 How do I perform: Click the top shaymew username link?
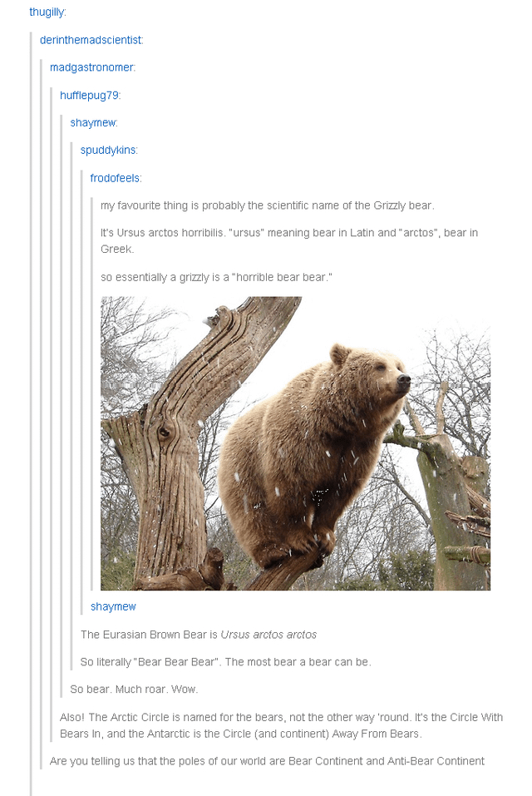point(94,123)
